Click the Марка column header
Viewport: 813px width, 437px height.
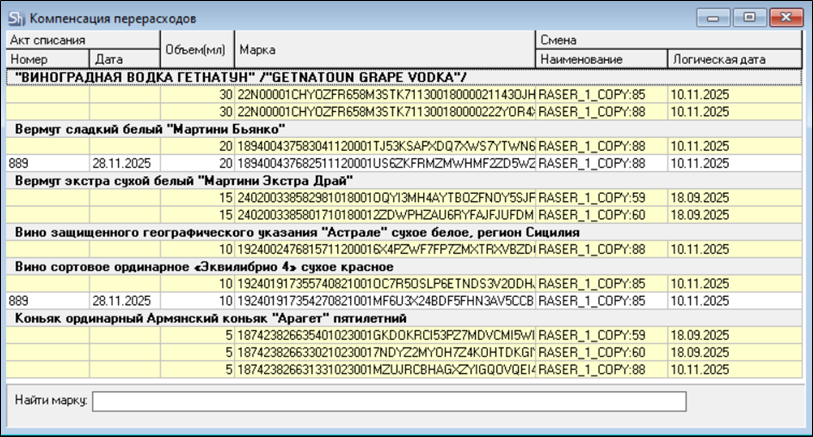(x=385, y=49)
